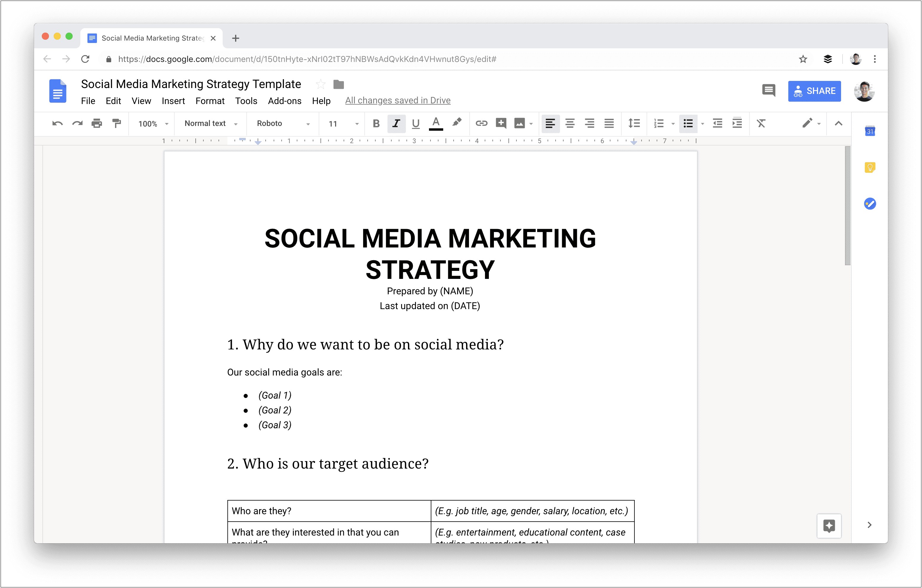Click the Redo icon

click(77, 123)
